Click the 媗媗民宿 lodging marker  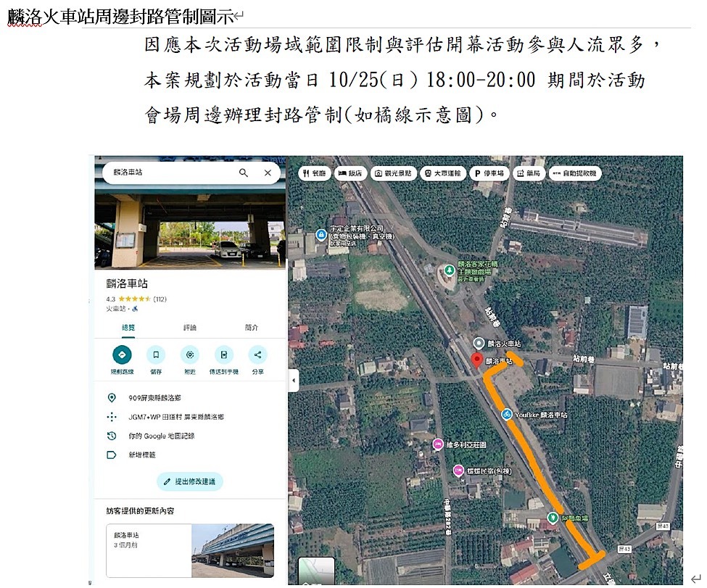coord(458,471)
